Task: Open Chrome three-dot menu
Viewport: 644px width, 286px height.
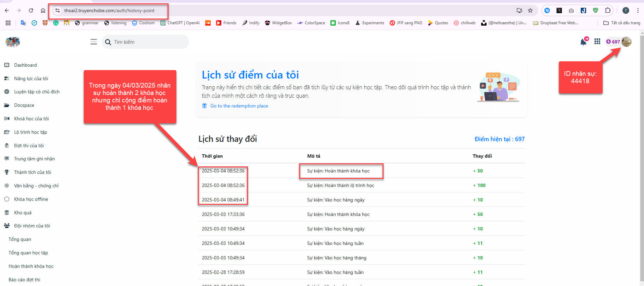Action: [x=638, y=10]
